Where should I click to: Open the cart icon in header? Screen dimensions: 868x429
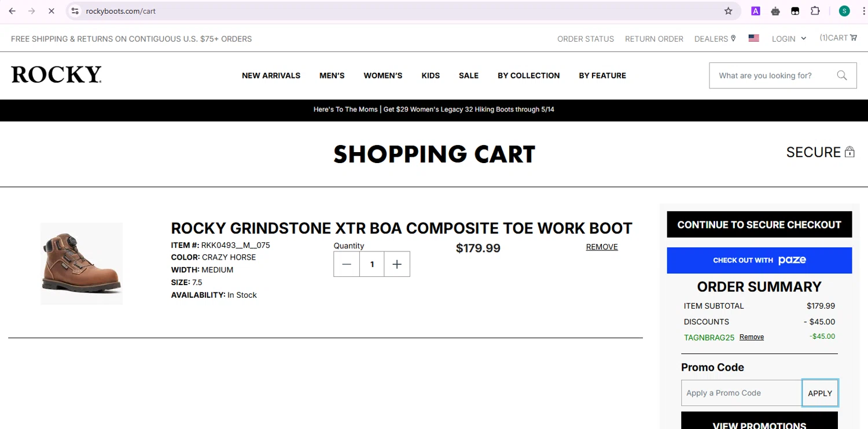(x=854, y=38)
